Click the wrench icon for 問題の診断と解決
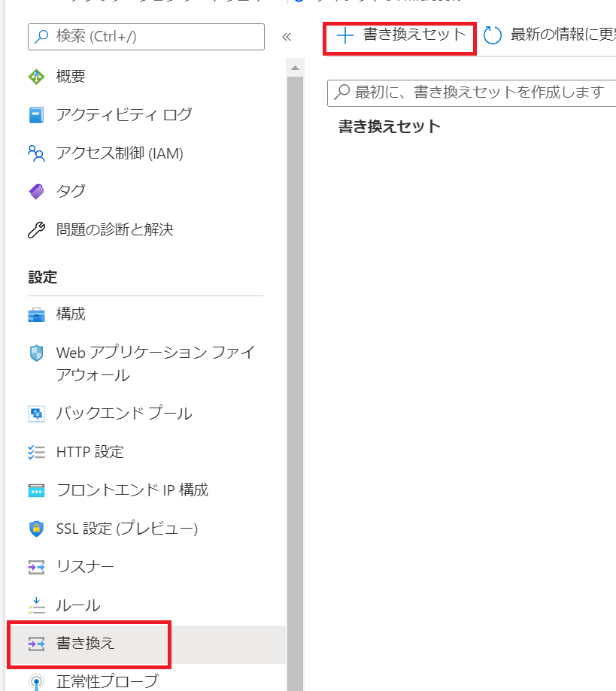This screenshot has width=616, height=691. tap(36, 230)
